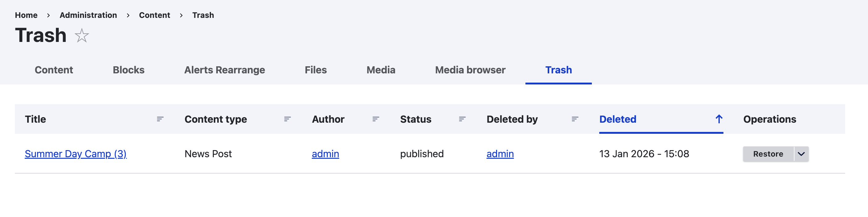The width and height of the screenshot is (868, 217).
Task: Switch to the Content tab
Action: pos(54,70)
